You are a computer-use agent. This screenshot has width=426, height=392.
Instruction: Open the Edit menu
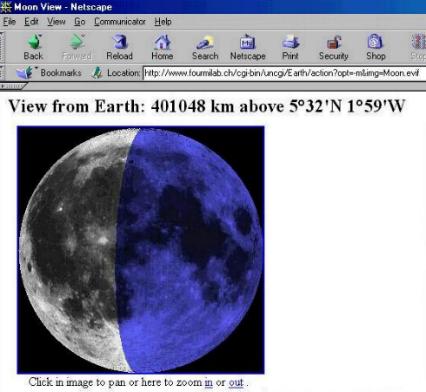[x=31, y=22]
